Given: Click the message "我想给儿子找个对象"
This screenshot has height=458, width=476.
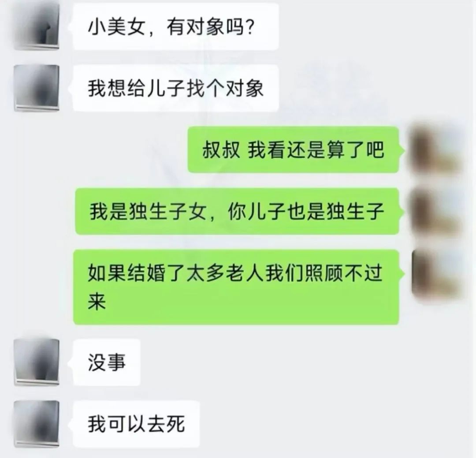Looking at the screenshot, I should click(176, 88).
